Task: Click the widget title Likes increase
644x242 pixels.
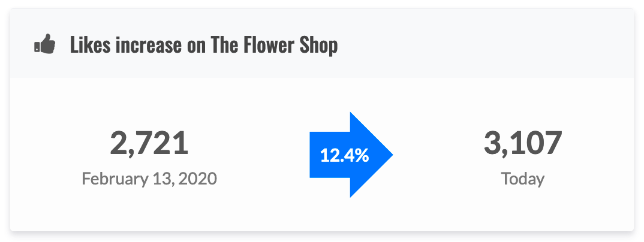Action: 204,44
